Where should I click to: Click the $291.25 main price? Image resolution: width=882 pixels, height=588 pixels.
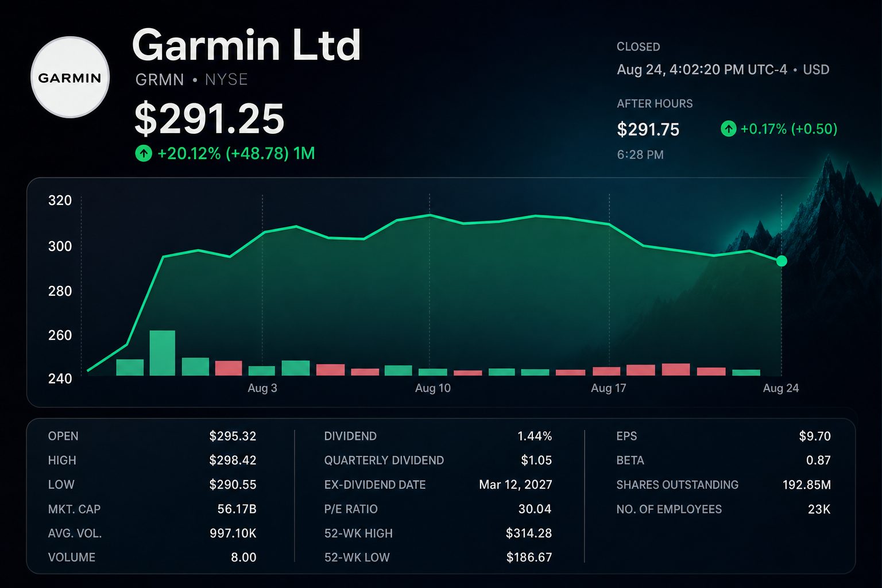[x=210, y=119]
